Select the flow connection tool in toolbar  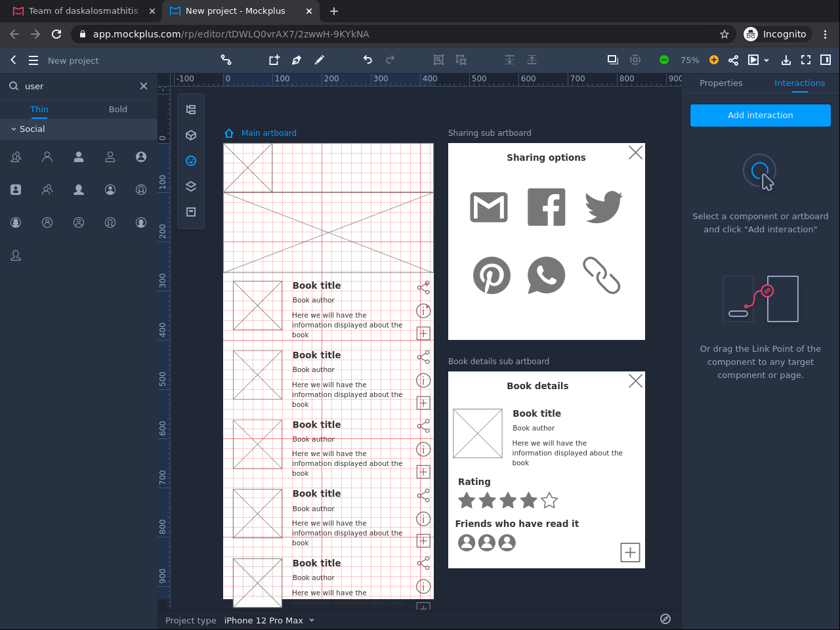tap(226, 60)
